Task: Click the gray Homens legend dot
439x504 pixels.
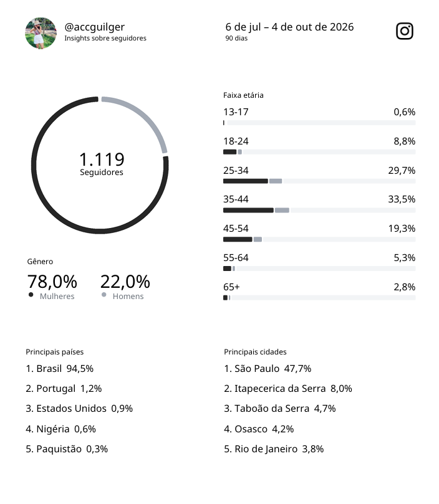Action: [x=104, y=295]
